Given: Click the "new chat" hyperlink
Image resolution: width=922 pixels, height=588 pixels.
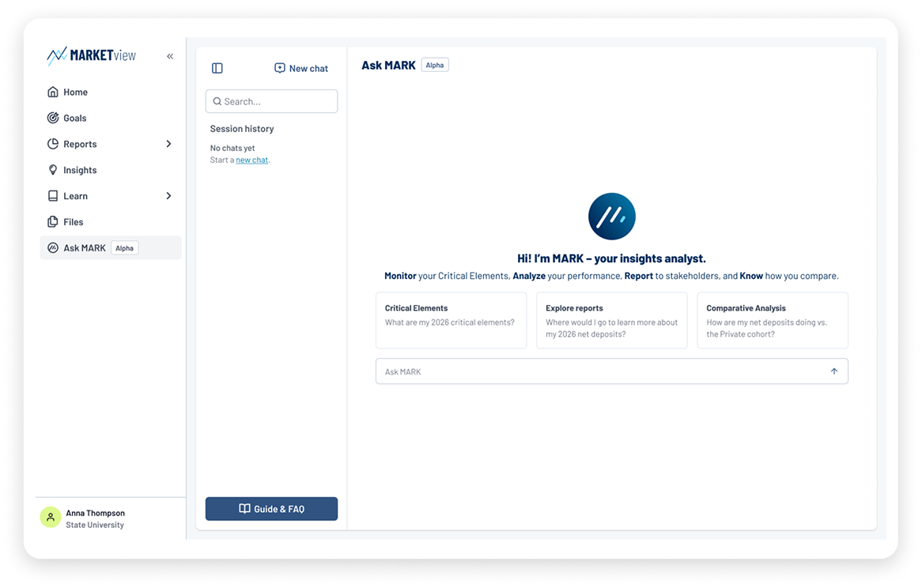Looking at the screenshot, I should point(251,160).
